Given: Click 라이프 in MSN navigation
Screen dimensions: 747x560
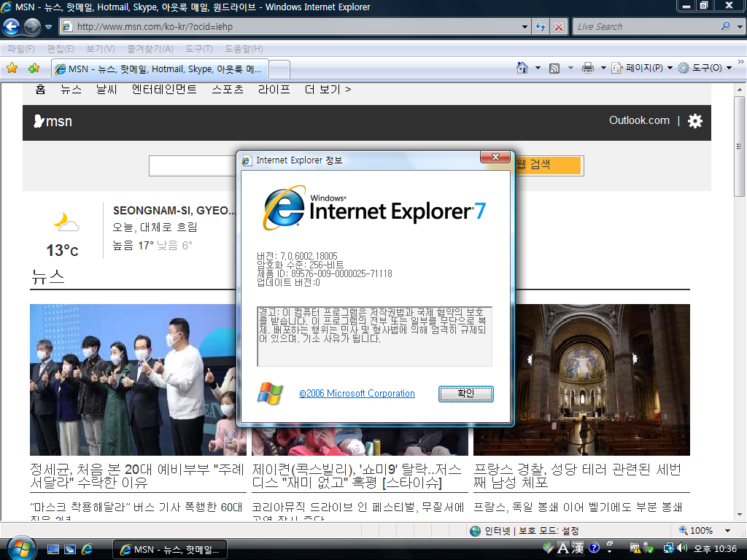Looking at the screenshot, I should point(274,89).
